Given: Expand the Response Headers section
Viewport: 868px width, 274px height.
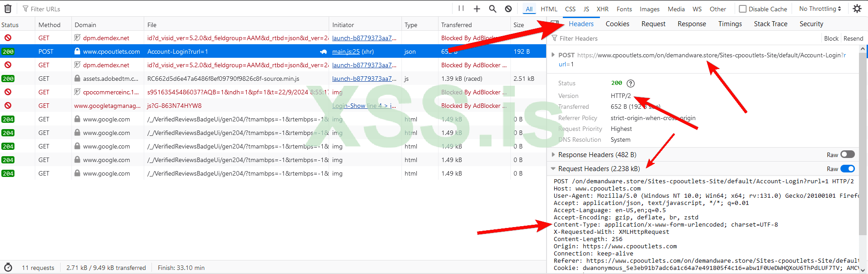Looking at the screenshot, I should 553,154.
